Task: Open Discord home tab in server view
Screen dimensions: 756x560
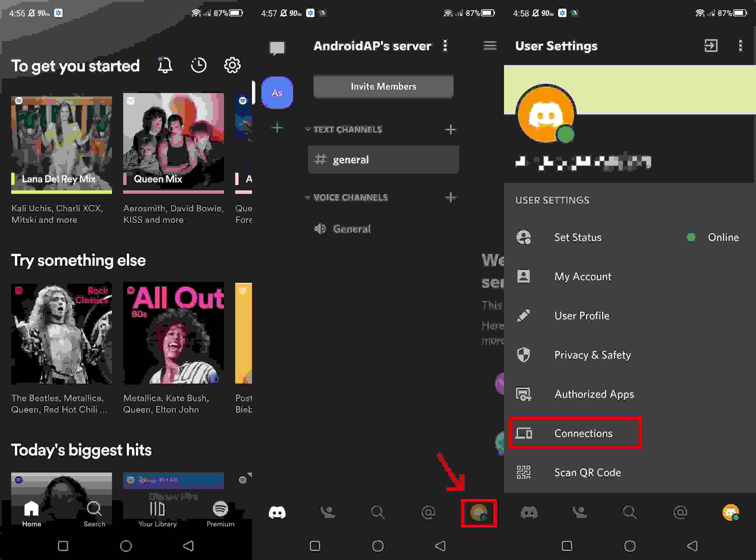Action: tap(277, 513)
